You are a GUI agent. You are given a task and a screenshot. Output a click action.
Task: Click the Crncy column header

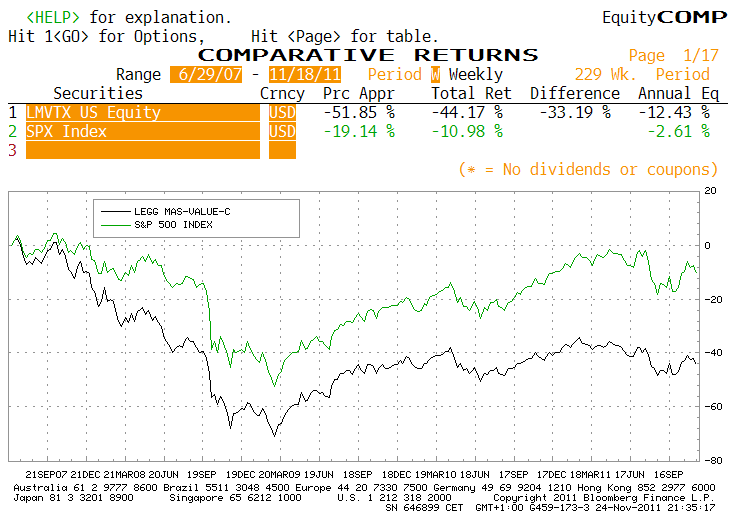click(x=282, y=93)
